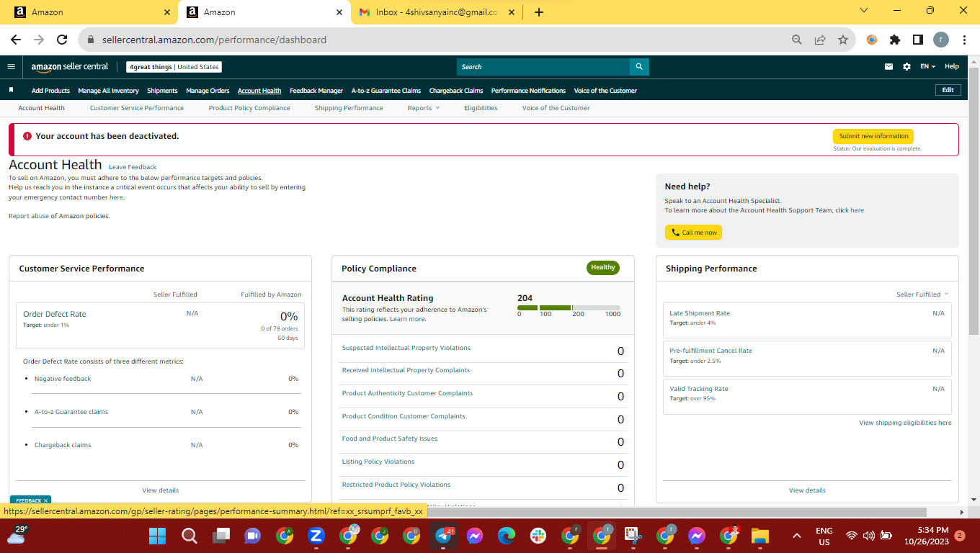Screen dimensions: 980x553
Task: Open the Customer Service Performance tab
Action: pyautogui.click(x=137, y=108)
